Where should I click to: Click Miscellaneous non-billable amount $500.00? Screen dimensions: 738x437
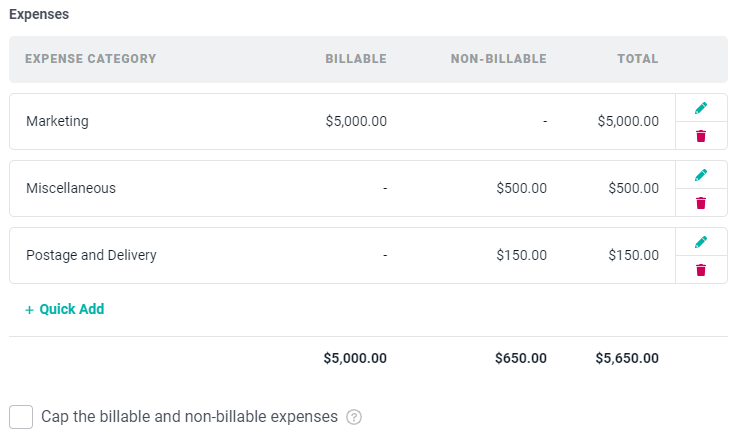tap(521, 188)
